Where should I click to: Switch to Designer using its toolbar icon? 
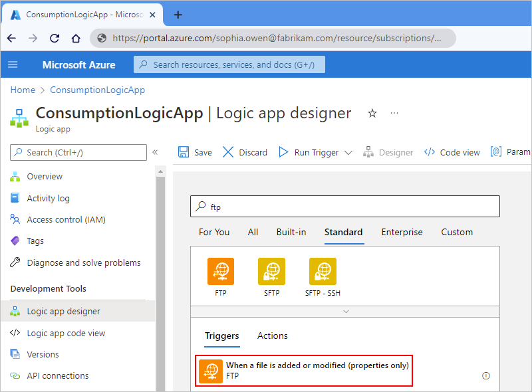click(x=368, y=152)
